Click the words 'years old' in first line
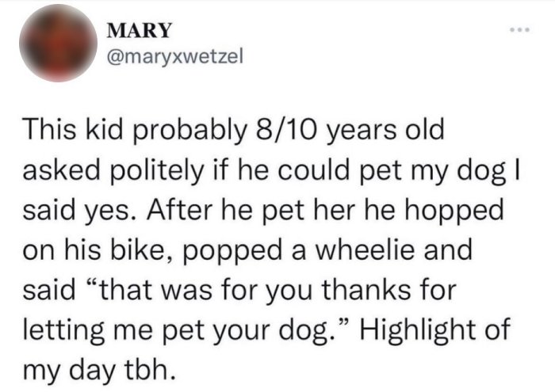This screenshot has width=555, height=392. pos(385,130)
